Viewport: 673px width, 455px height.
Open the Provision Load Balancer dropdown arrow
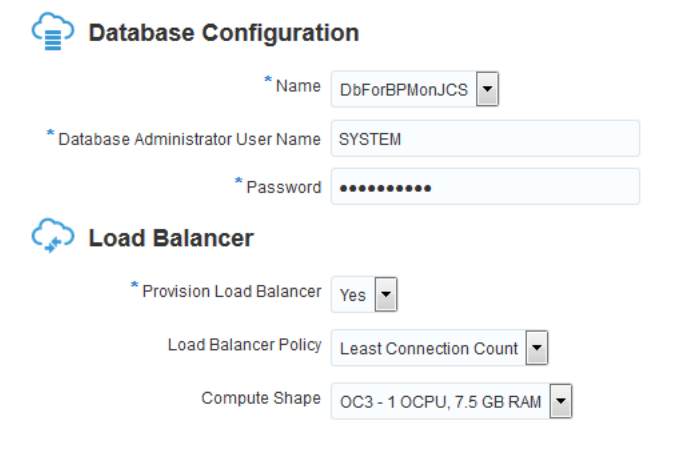pos(386,294)
